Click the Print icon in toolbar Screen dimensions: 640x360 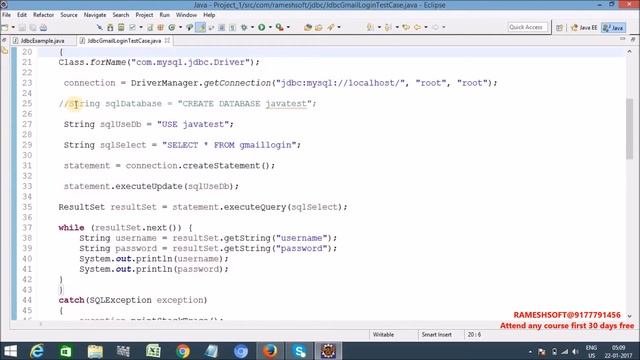(x=43, y=28)
